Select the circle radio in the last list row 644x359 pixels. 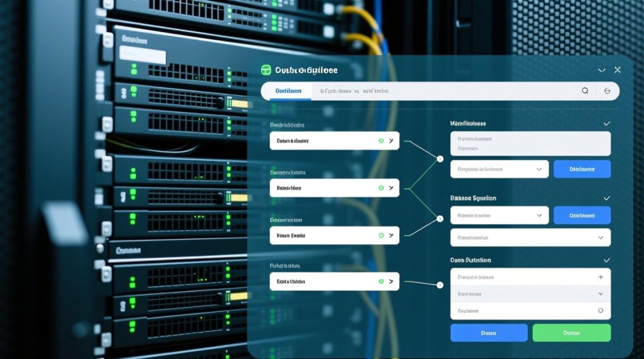(x=601, y=311)
